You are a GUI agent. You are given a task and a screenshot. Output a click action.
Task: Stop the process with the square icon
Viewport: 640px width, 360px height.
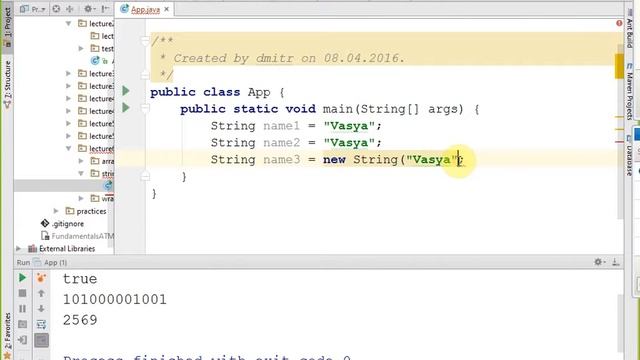[22, 293]
